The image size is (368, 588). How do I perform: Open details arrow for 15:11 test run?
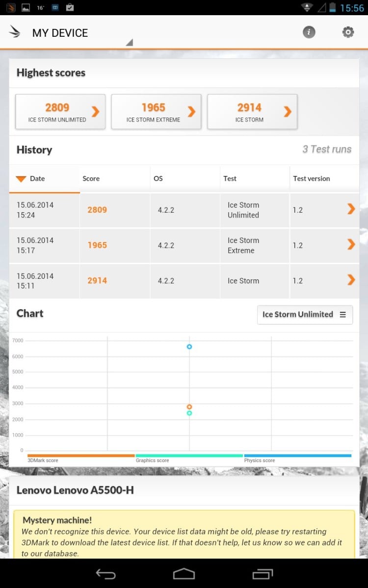point(351,280)
